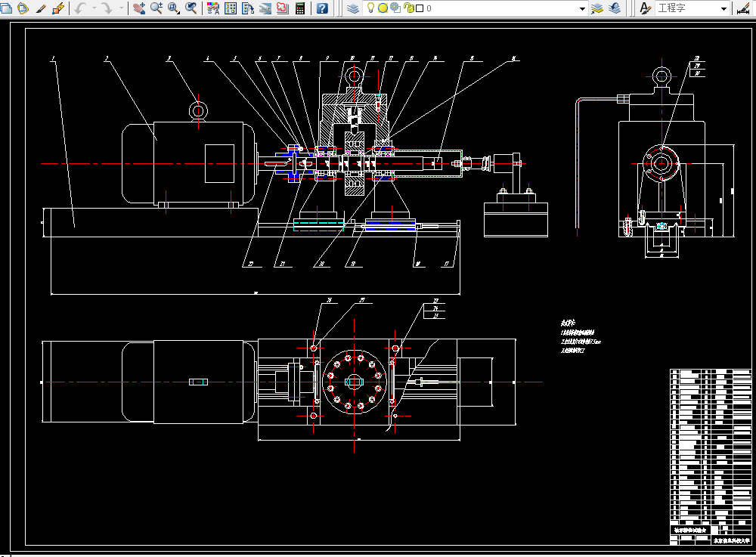Open the Layer Properties Manager

point(354,8)
